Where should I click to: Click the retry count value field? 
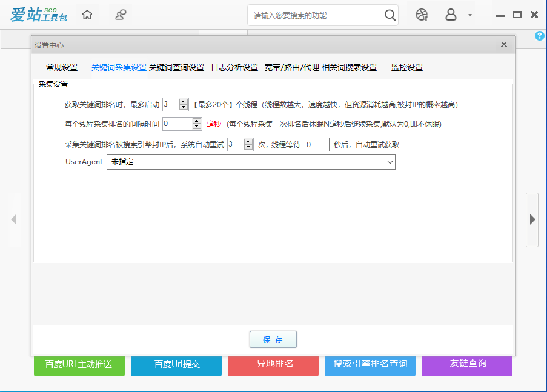[x=236, y=145]
